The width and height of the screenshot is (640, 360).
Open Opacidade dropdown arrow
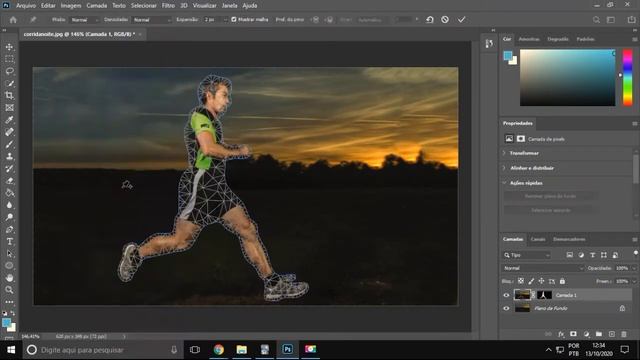[x=634, y=268]
